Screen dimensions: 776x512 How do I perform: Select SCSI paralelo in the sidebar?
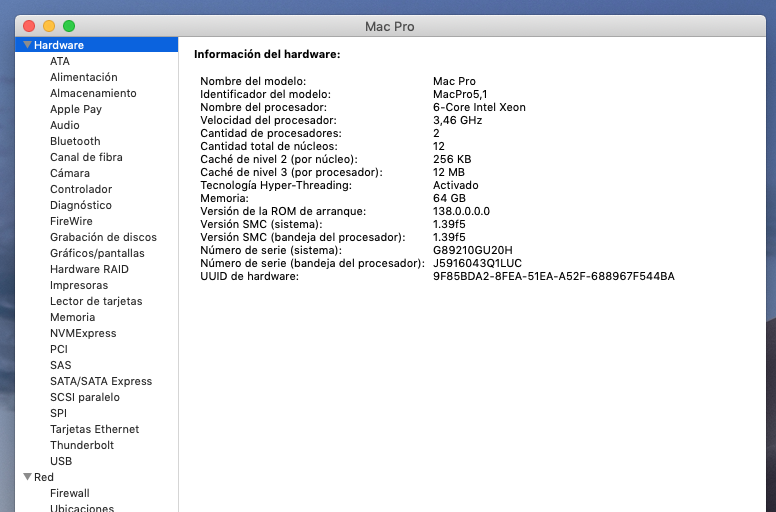[x=85, y=397]
